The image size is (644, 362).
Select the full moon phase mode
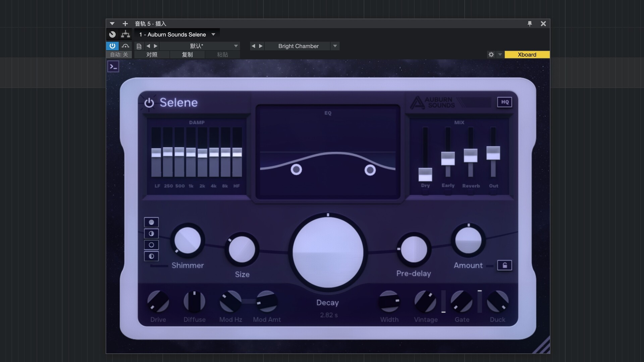(x=151, y=222)
